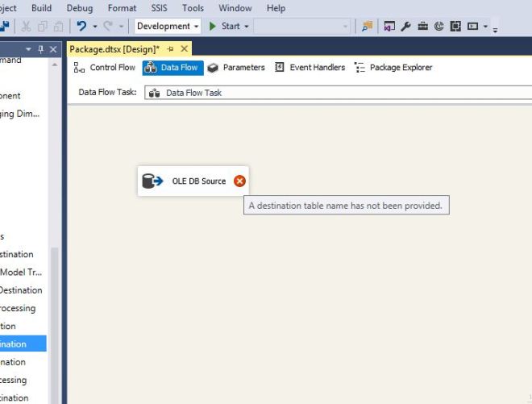Click the toolbox briefcase icon in toolbar
Image resolution: width=532 pixels, height=404 pixels.
tap(422, 26)
